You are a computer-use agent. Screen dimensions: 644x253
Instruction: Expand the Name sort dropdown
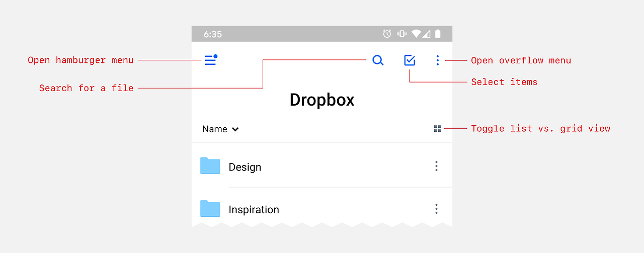(220, 129)
